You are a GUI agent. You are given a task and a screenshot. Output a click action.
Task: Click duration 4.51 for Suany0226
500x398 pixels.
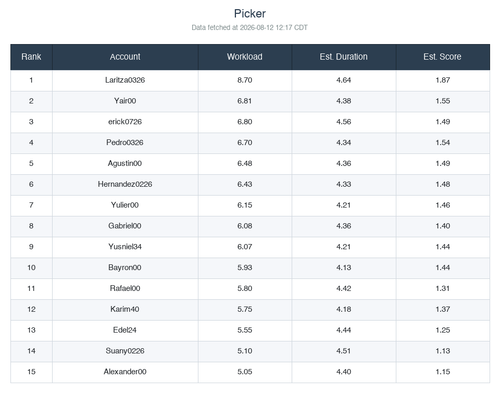pos(344,351)
